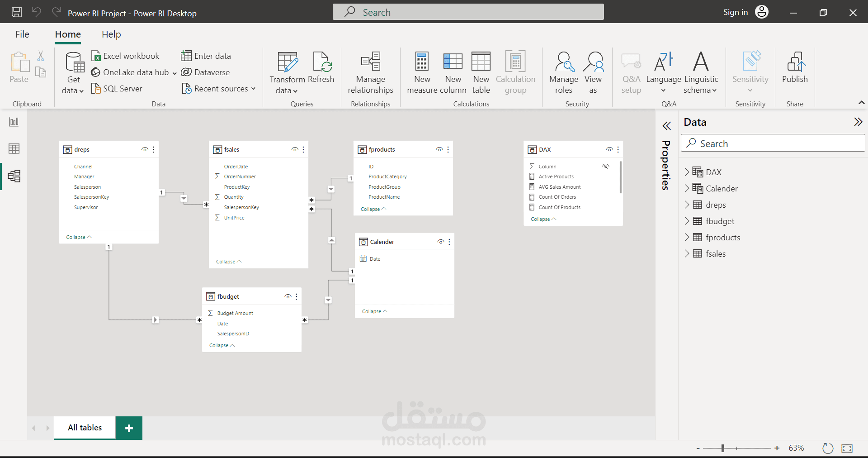This screenshot has height=458, width=868.
Task: Open Manage relationships
Action: click(371, 72)
